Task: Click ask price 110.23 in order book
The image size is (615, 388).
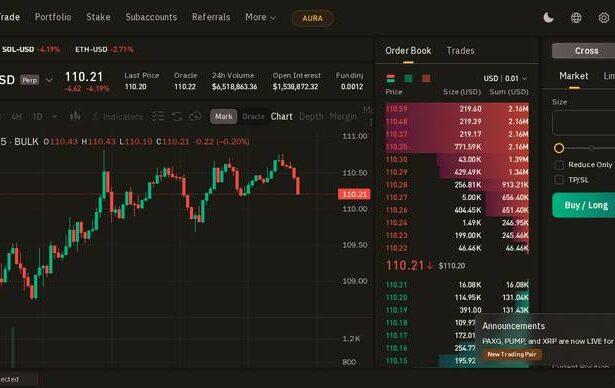Action: 397,235
